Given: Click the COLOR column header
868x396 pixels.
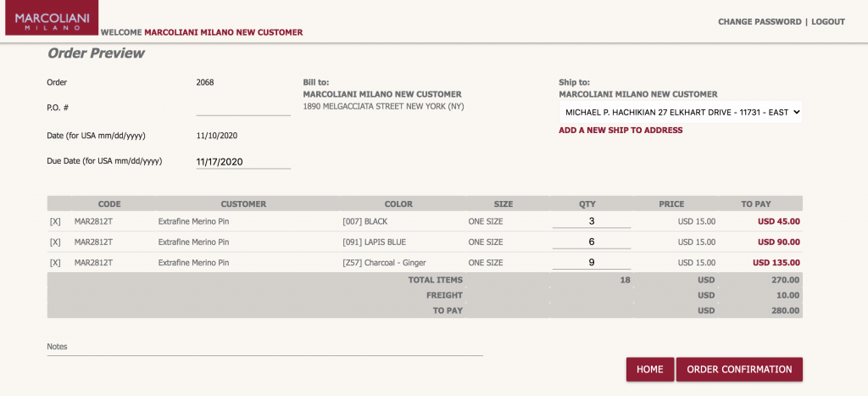Looking at the screenshot, I should pyautogui.click(x=398, y=204).
